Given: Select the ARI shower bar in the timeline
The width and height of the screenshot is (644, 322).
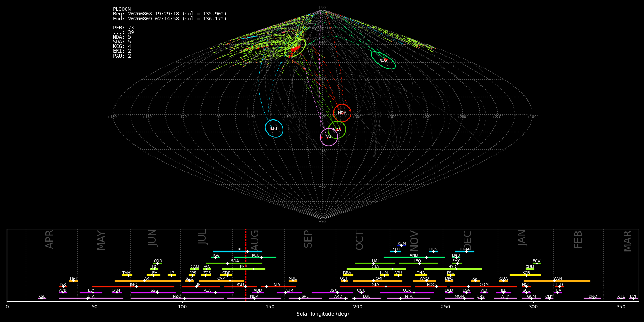Looking at the screenshot, I should 148,281.
